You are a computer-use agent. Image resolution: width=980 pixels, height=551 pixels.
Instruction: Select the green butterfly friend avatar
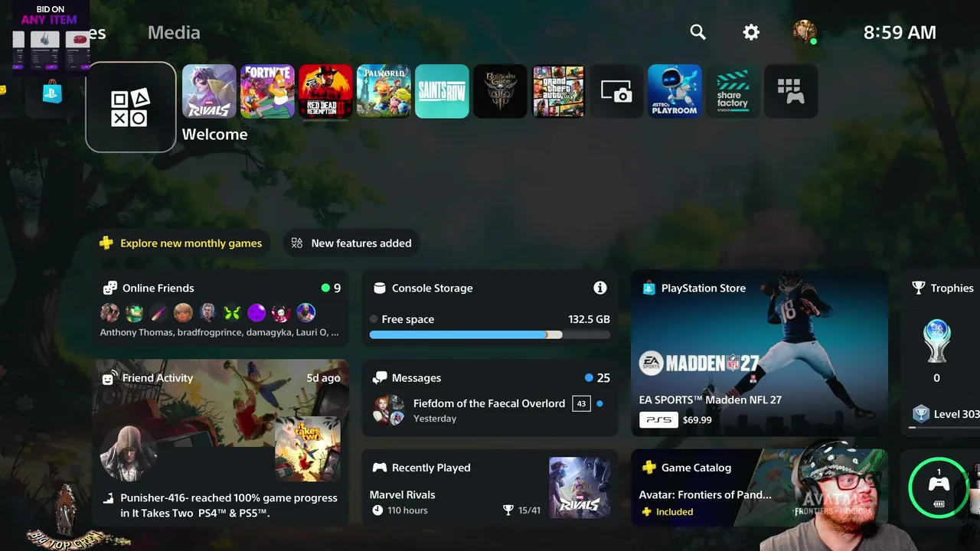232,312
